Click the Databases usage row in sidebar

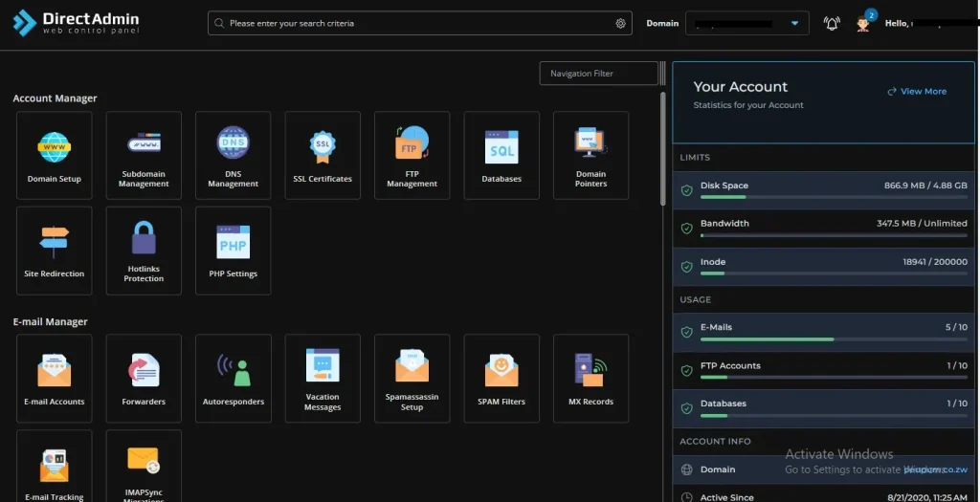823,408
